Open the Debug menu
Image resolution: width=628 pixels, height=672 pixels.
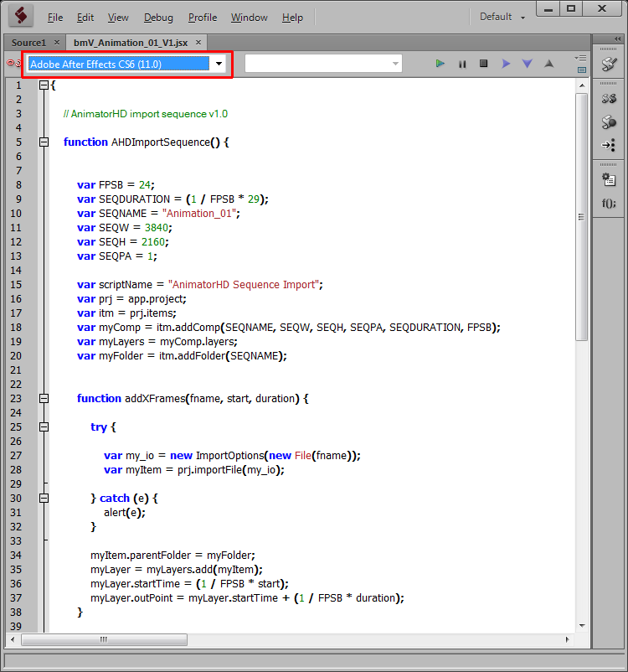(158, 18)
